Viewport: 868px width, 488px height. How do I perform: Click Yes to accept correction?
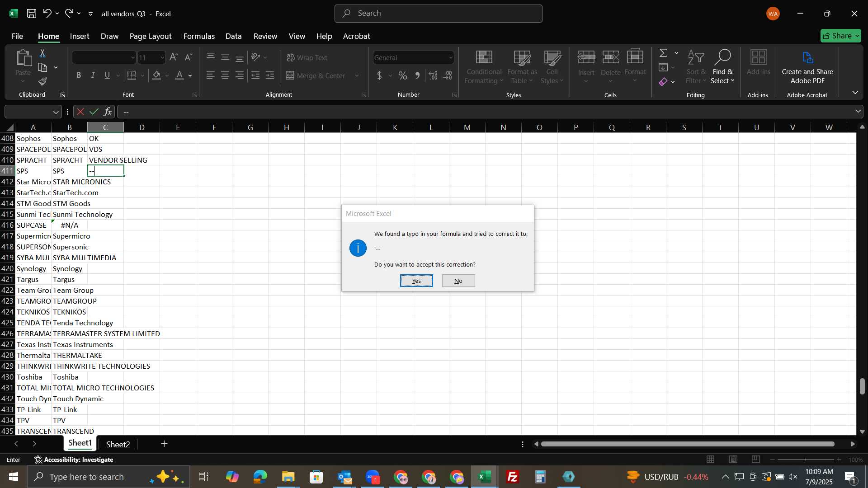pos(416,281)
